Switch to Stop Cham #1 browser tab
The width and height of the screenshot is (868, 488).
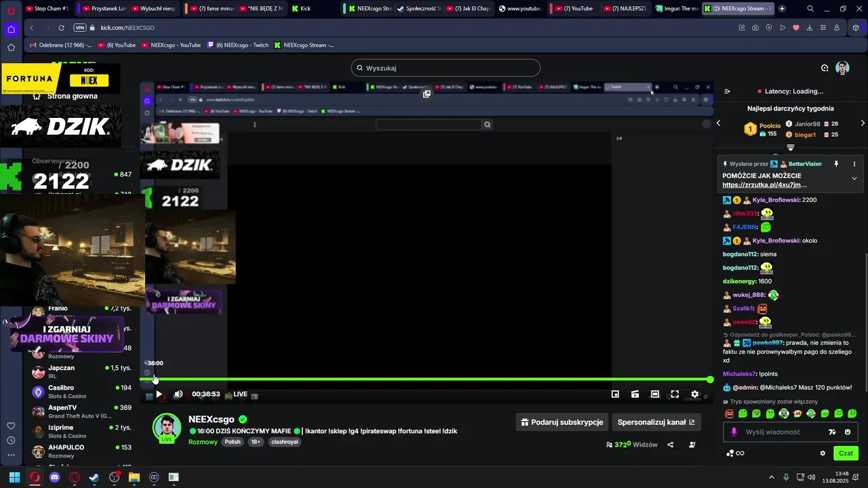47,9
